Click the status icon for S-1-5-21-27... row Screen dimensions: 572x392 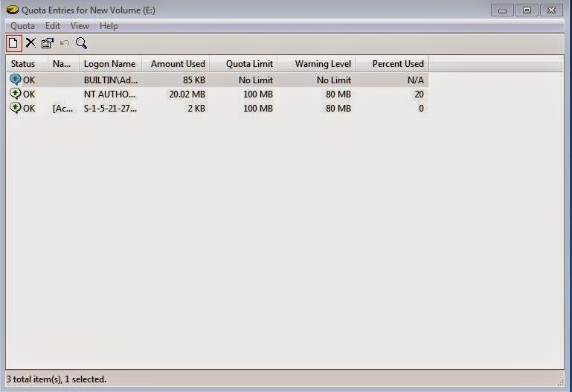click(16, 108)
